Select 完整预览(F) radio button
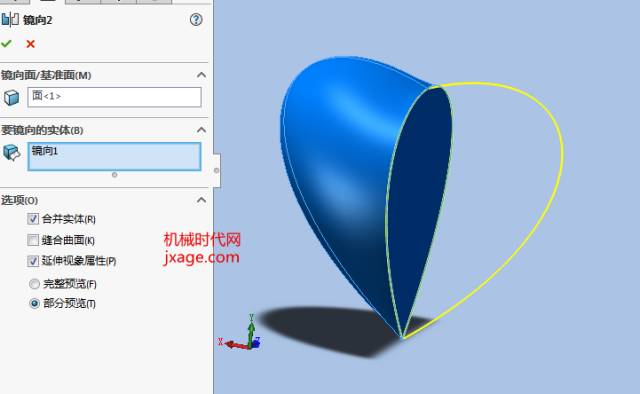Screen dimensions: 640x394 35,284
